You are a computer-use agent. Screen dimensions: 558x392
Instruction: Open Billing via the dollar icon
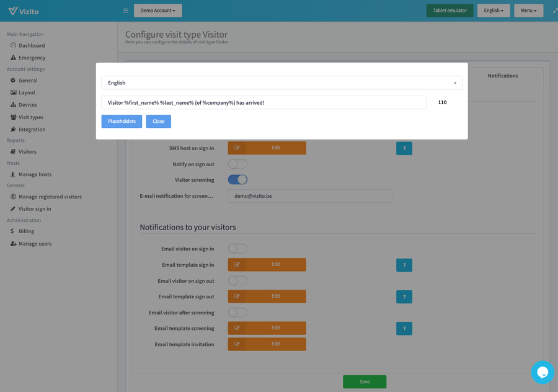coord(14,231)
